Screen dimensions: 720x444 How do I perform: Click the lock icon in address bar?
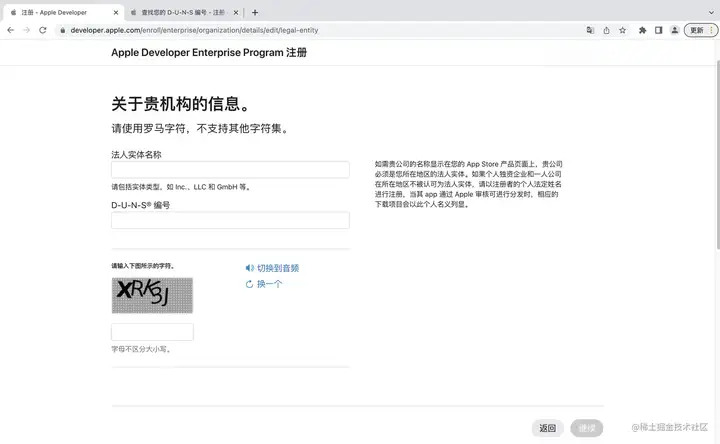tap(63, 30)
